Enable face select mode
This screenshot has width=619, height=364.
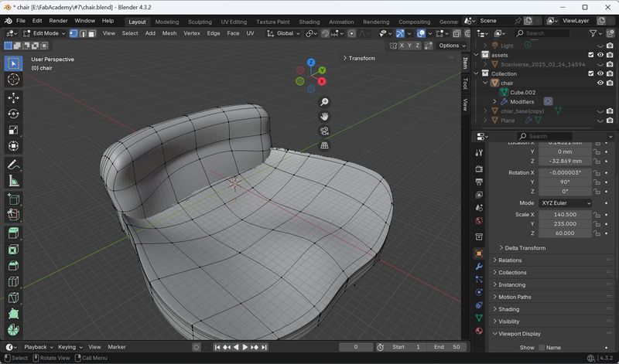pyautogui.click(x=92, y=33)
